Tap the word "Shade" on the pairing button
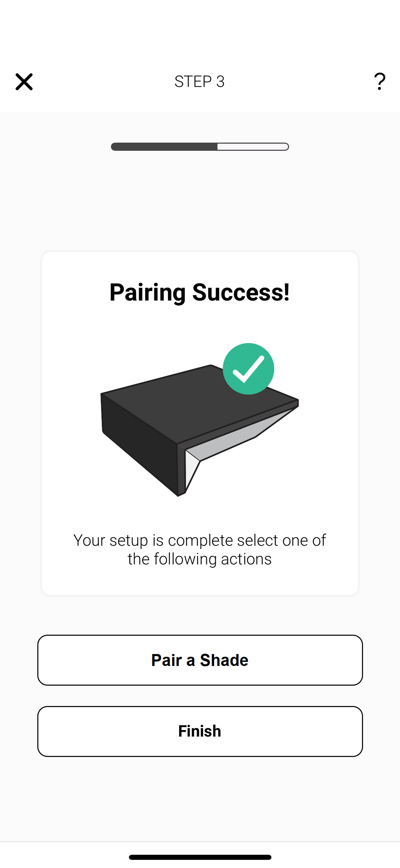400x868 pixels. pyautogui.click(x=224, y=660)
